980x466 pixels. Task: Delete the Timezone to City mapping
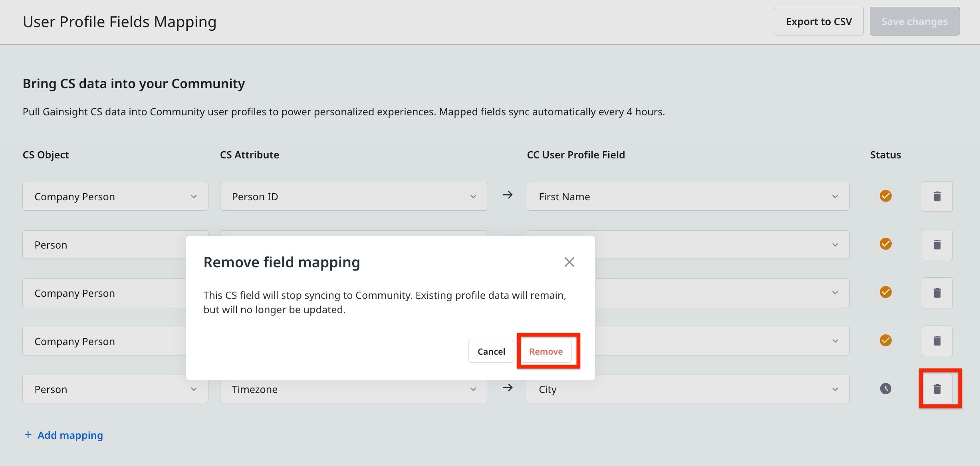click(x=937, y=389)
